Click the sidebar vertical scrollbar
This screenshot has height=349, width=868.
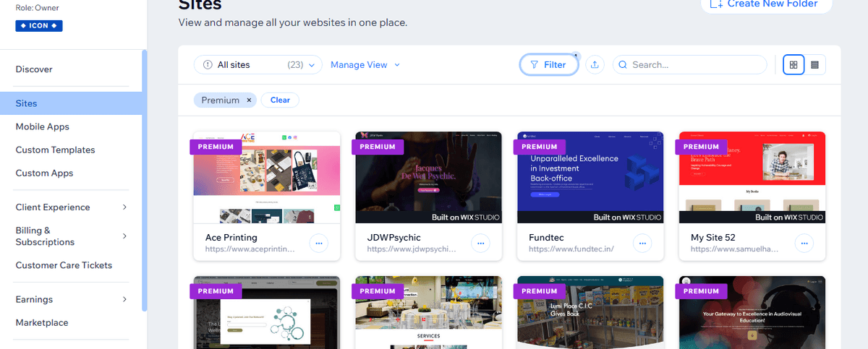tap(145, 181)
